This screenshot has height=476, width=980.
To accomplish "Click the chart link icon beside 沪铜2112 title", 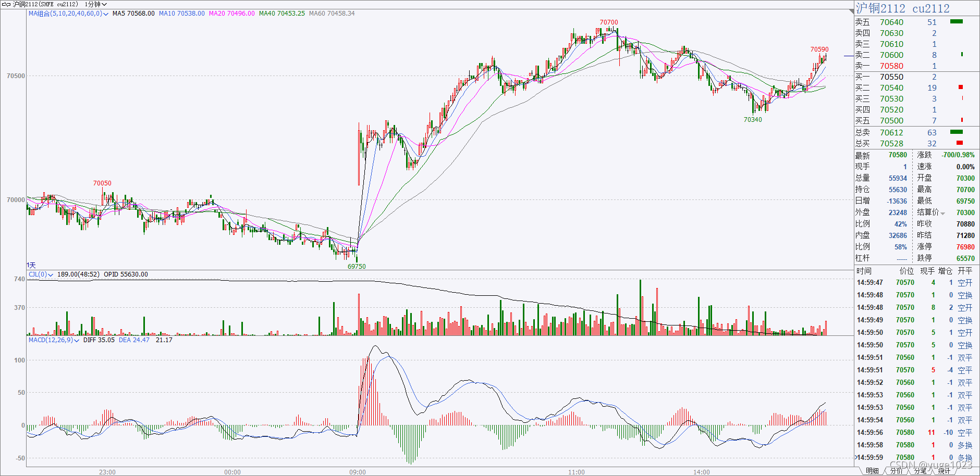I will point(6,4).
